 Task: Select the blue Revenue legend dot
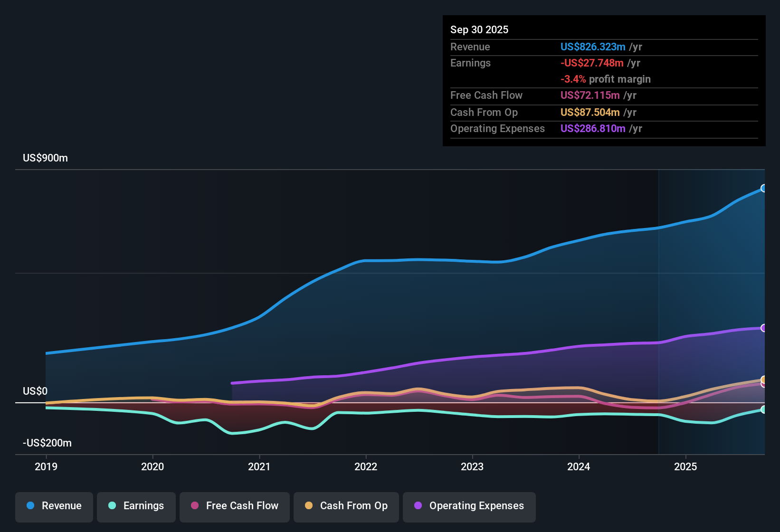coord(30,506)
